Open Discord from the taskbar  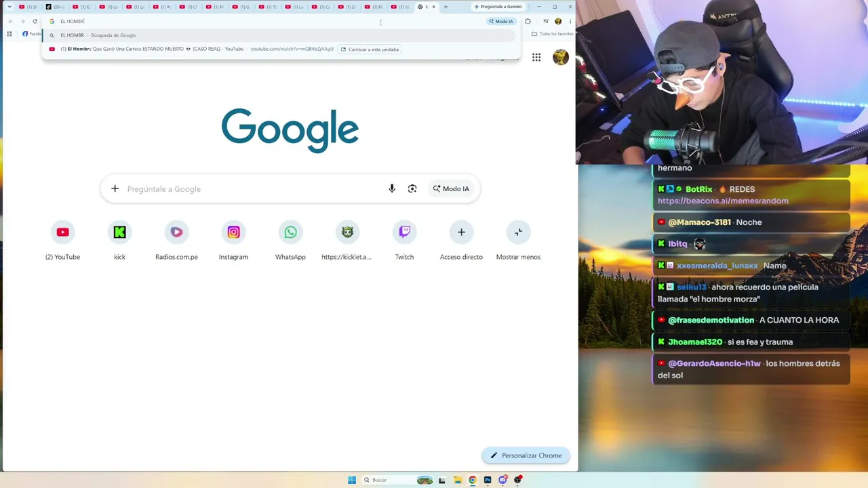pyautogui.click(x=502, y=480)
